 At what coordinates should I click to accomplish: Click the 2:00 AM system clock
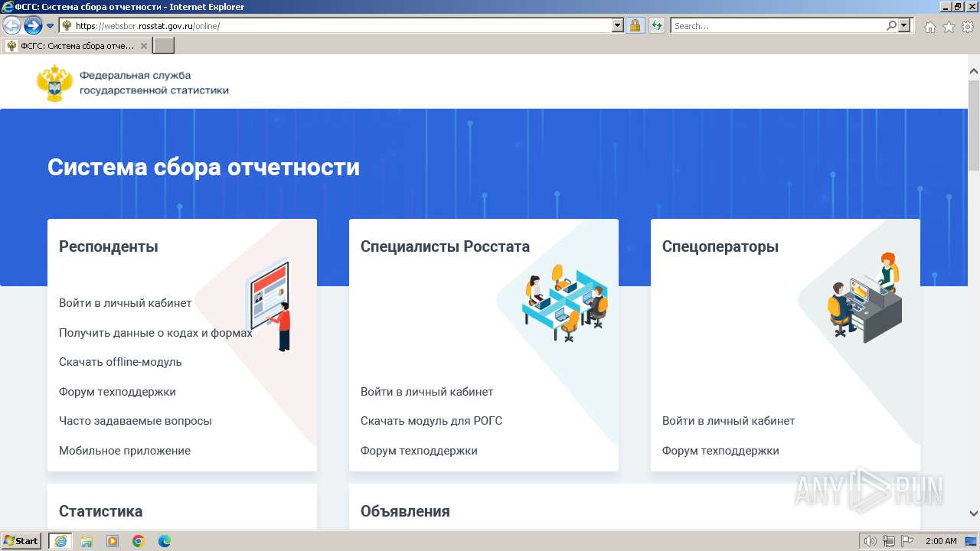tap(941, 541)
